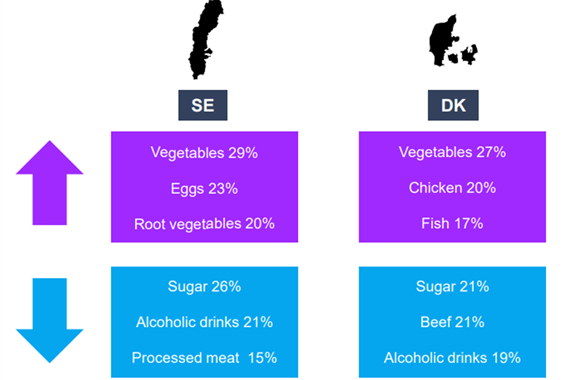Screen dimensions: 570x380
Task: Click Root vegetables 20% entry
Action: point(204,224)
